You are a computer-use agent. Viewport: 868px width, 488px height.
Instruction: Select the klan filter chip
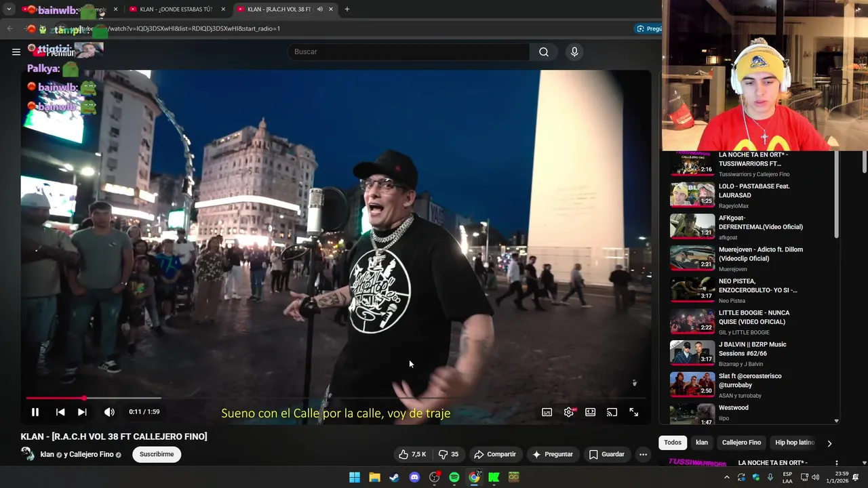pos(702,443)
